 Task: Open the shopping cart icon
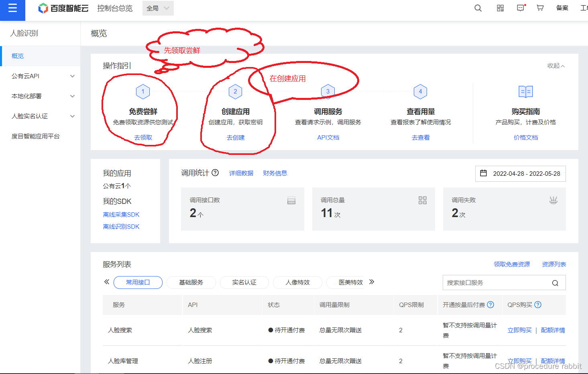click(x=540, y=8)
